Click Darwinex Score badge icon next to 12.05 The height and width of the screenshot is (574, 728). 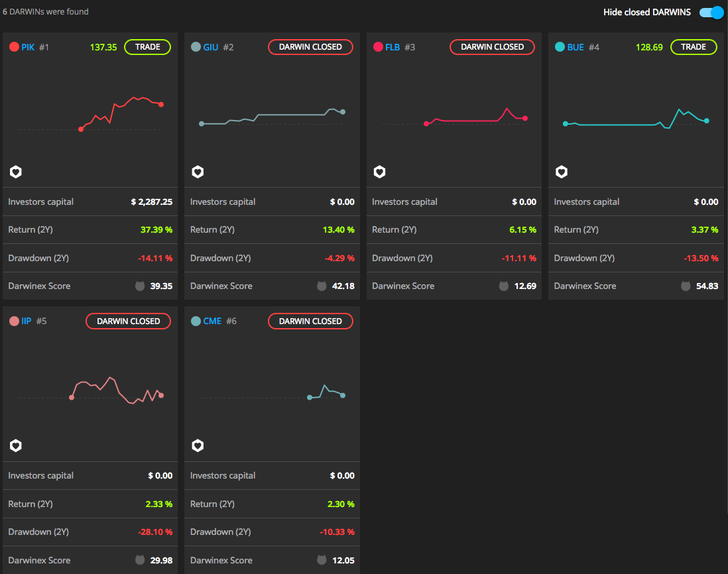(x=322, y=560)
